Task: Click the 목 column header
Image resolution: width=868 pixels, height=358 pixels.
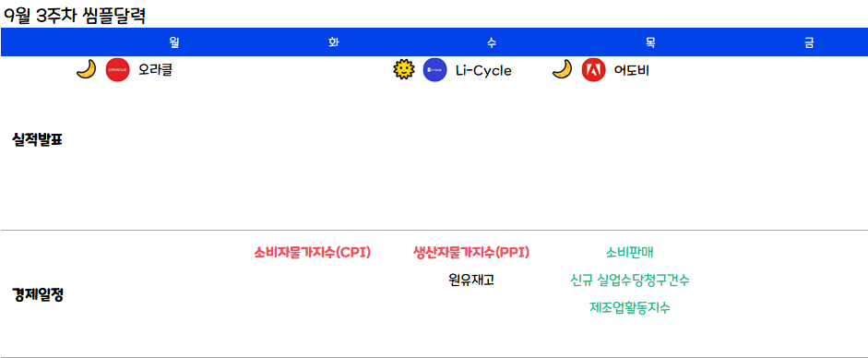Action: point(650,42)
